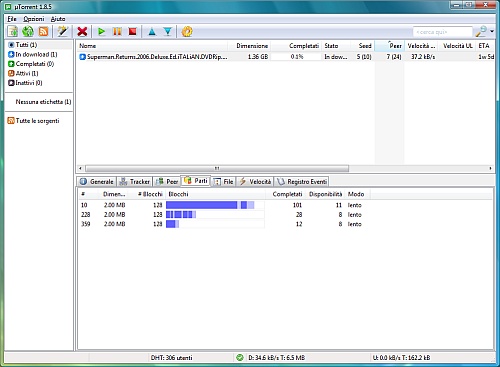500x367 pixels.
Task: Open search engine dropdown arrow
Action: (492, 32)
